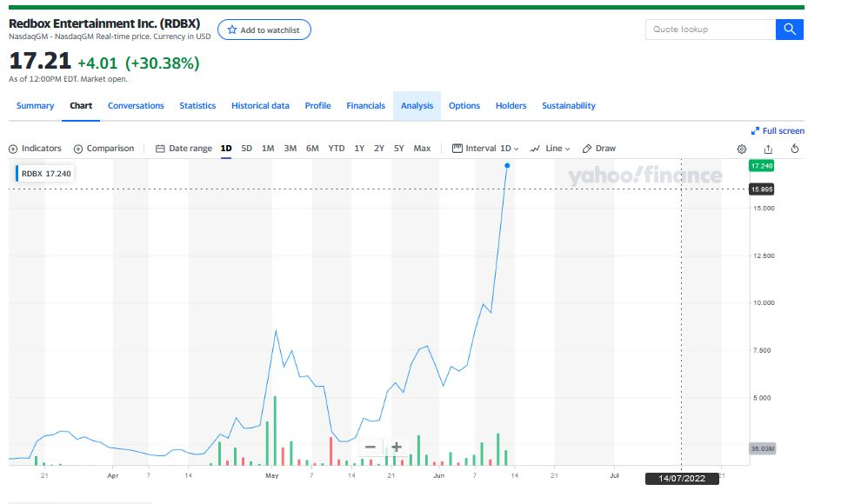Click the Full screen link

(x=778, y=131)
